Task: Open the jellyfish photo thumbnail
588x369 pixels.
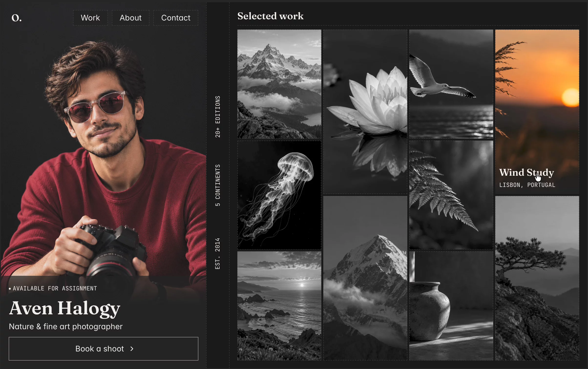Action: point(279,195)
